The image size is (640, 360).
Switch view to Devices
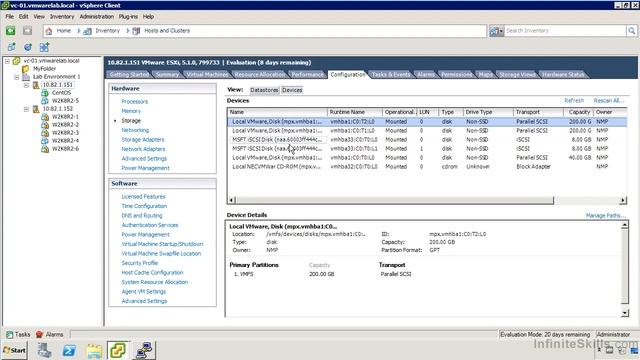(x=292, y=90)
